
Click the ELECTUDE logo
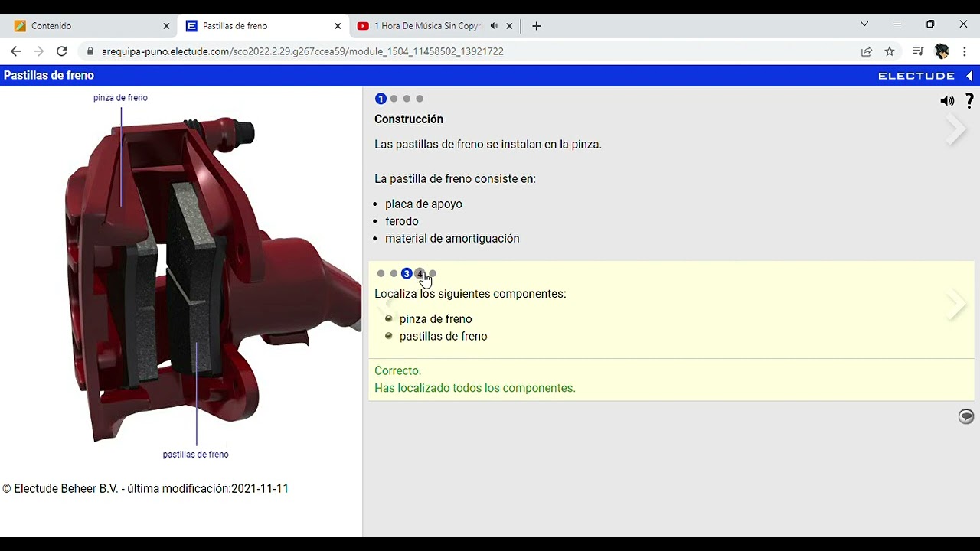(916, 76)
